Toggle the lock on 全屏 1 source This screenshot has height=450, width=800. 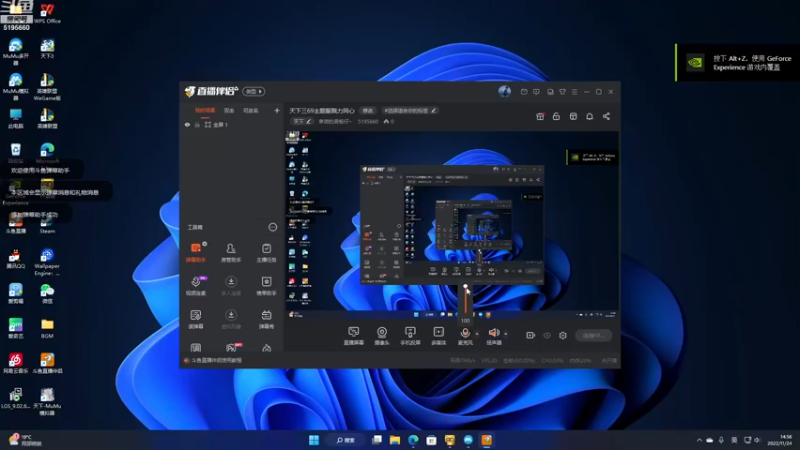point(197,124)
